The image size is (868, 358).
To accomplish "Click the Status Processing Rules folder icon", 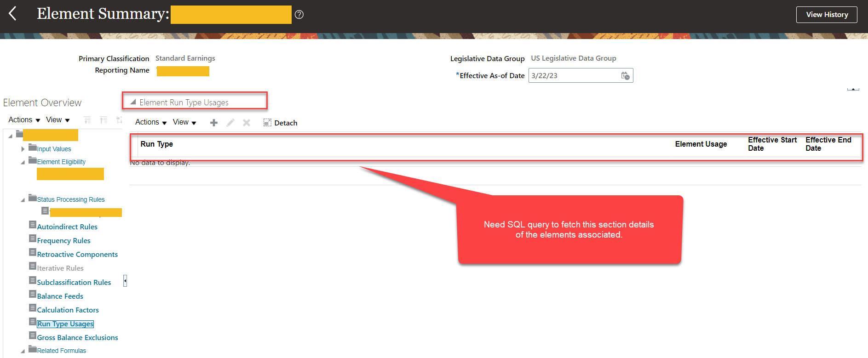I will pyautogui.click(x=32, y=198).
